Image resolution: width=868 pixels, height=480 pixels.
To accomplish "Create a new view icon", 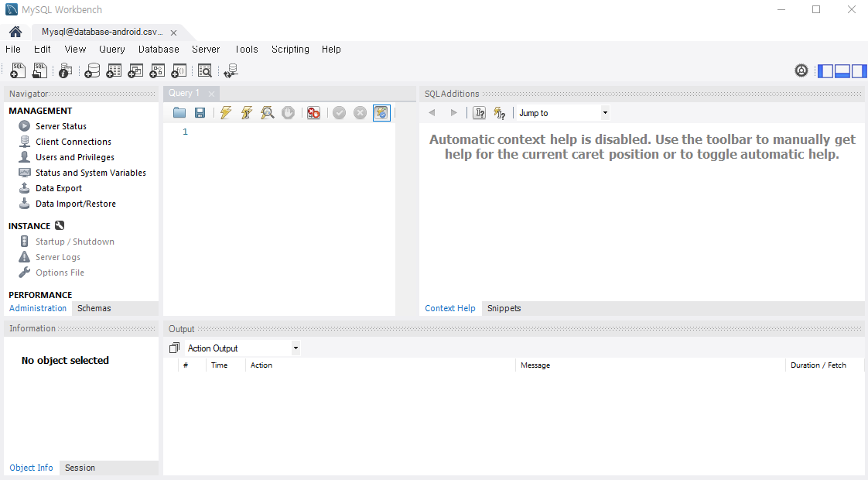I will [x=135, y=70].
